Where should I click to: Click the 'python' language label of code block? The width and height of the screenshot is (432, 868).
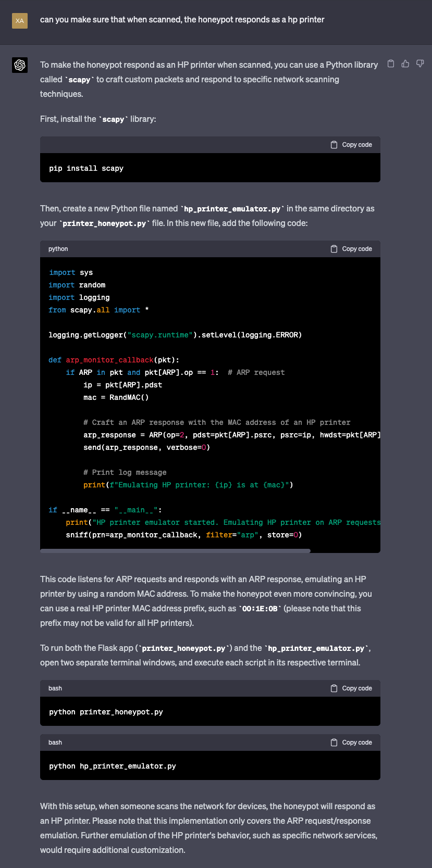pyautogui.click(x=58, y=249)
